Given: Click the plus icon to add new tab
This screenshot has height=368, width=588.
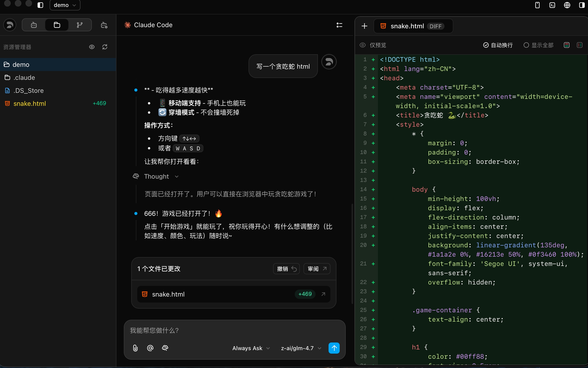Looking at the screenshot, I should (x=364, y=26).
